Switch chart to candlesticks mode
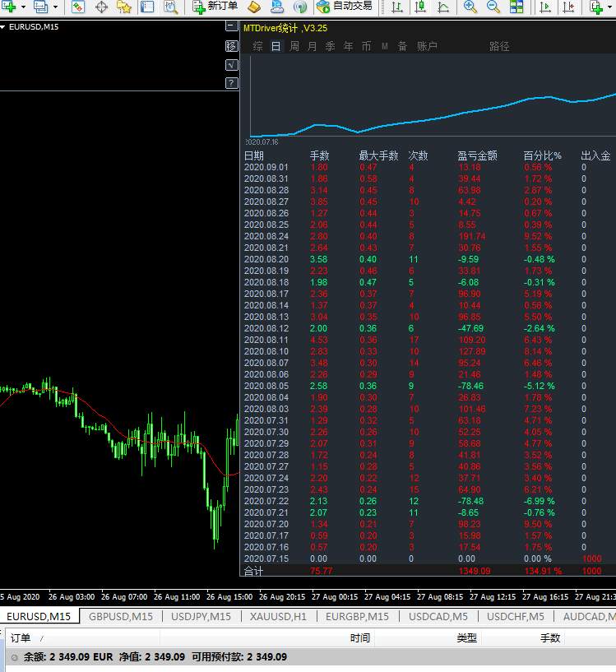The height and width of the screenshot is (672, 616). [420, 7]
